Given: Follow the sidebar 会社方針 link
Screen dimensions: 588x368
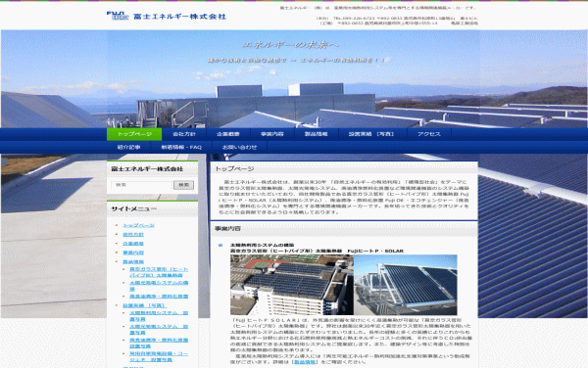Looking at the screenshot, I should (133, 234).
